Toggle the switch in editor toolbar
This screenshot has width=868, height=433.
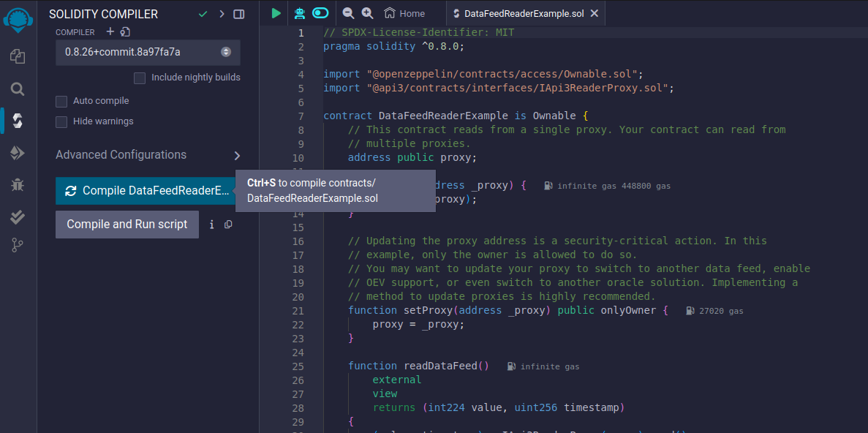(x=320, y=13)
